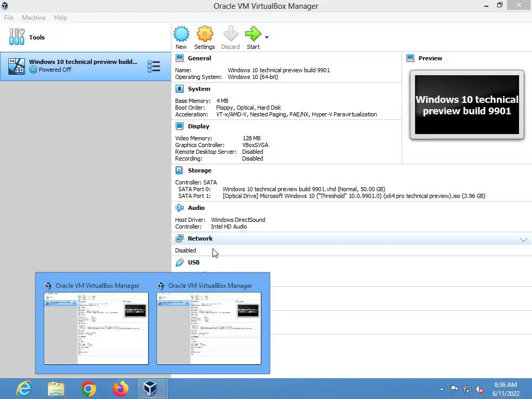
Task: Open the Settings gear icon
Action: point(205,34)
